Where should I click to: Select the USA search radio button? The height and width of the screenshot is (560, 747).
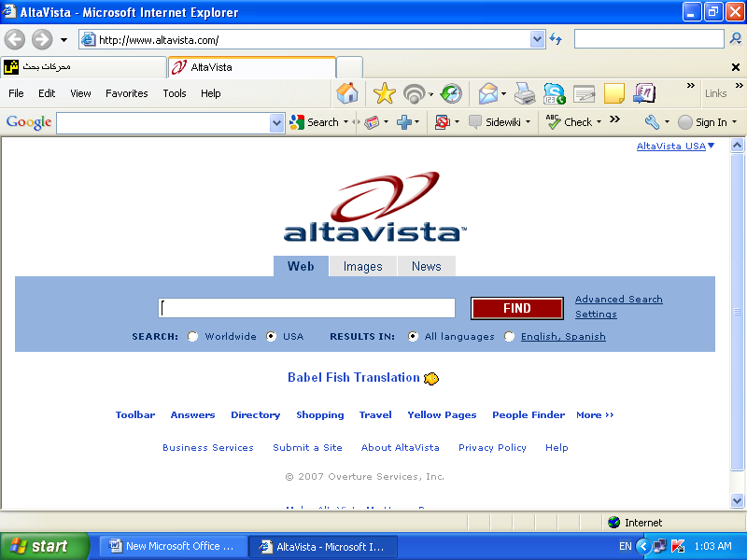[x=272, y=337]
